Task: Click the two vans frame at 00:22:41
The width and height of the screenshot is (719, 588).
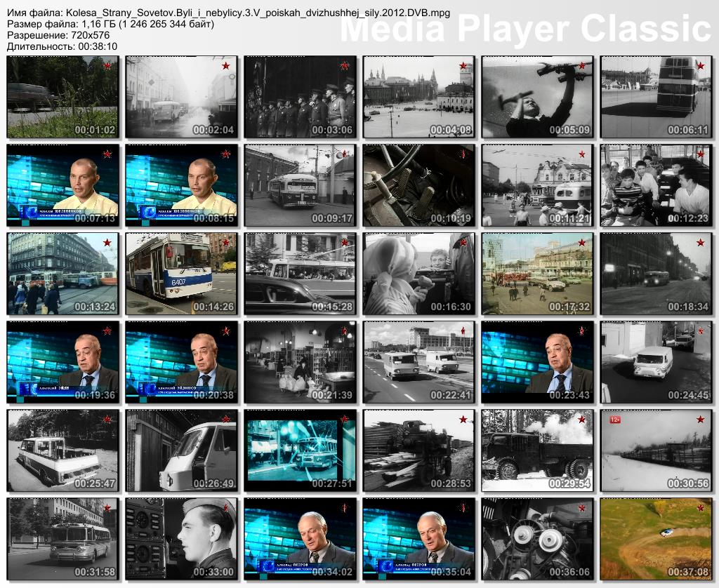Action: click(x=419, y=363)
